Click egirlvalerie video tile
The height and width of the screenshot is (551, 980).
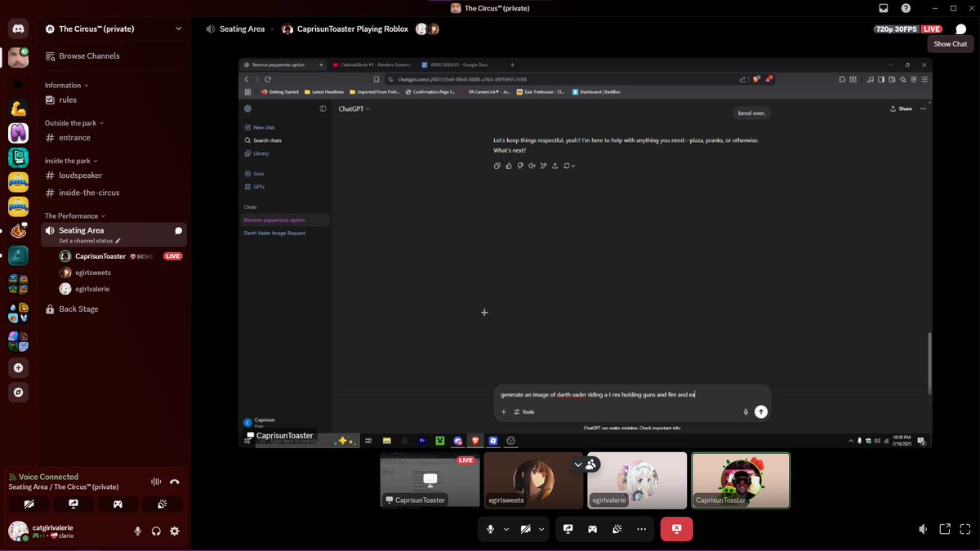coord(637,480)
